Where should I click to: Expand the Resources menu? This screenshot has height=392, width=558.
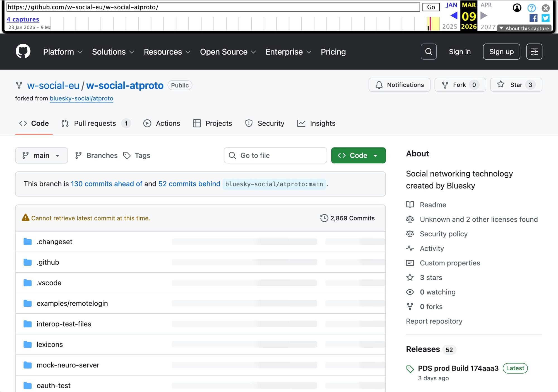coord(167,52)
